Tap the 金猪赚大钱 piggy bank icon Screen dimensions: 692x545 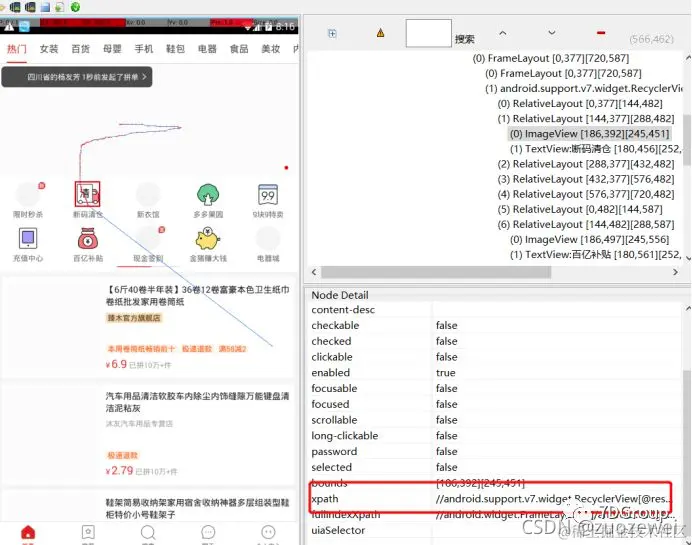pos(207,239)
